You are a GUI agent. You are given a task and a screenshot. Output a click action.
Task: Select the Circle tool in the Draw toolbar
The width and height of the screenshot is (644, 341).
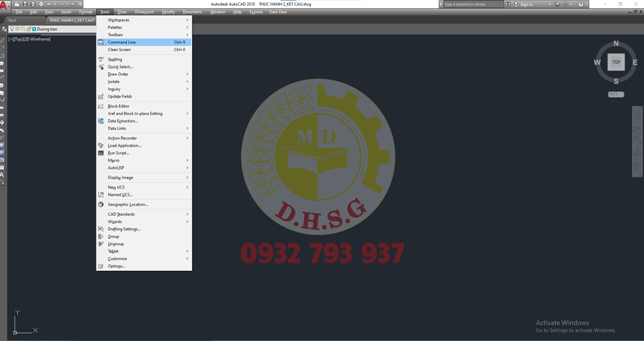click(x=2, y=85)
